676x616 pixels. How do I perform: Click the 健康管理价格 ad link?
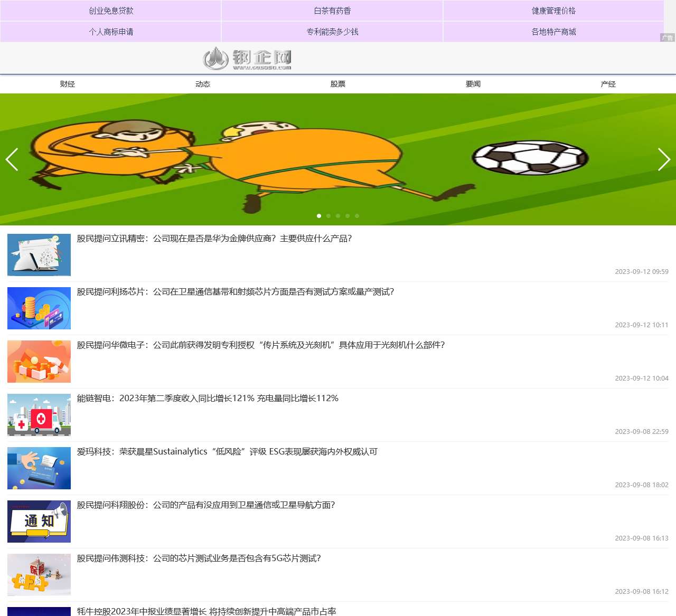(553, 11)
